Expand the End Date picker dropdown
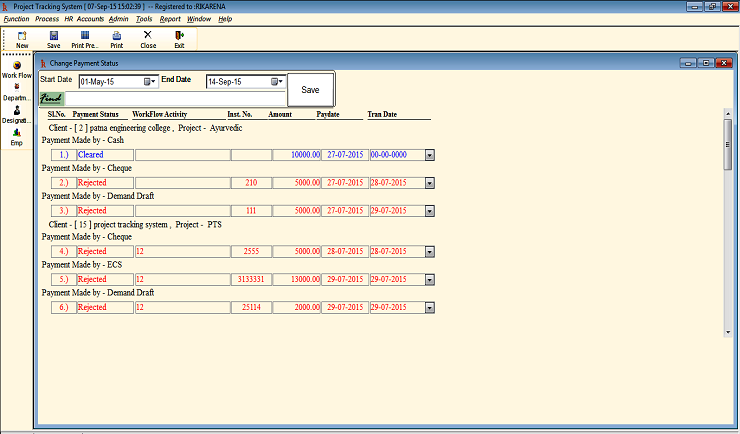The image size is (740, 434). (278, 81)
